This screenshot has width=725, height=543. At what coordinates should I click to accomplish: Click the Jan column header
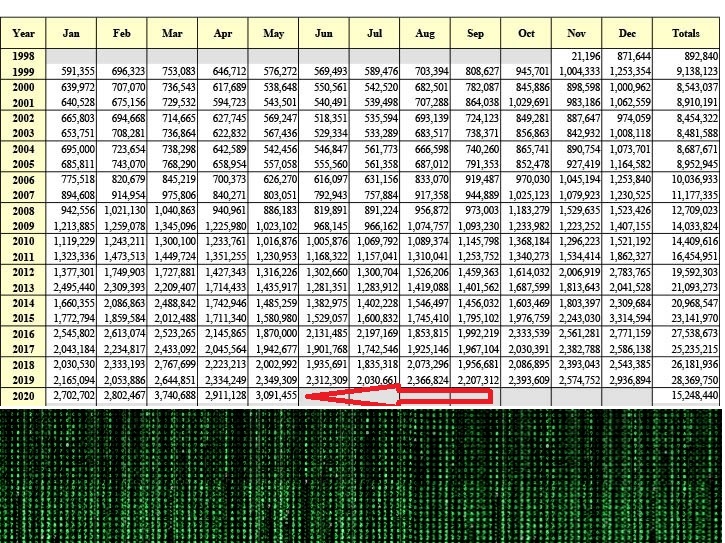[71, 33]
